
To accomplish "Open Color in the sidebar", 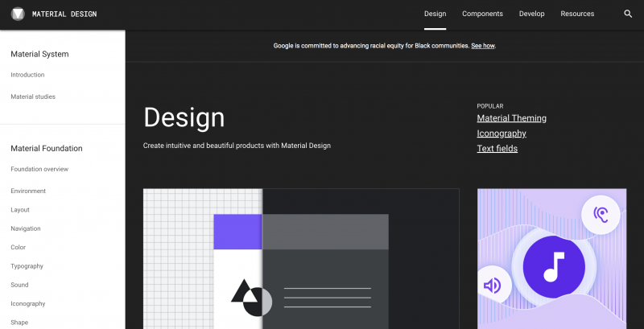I will point(18,248).
